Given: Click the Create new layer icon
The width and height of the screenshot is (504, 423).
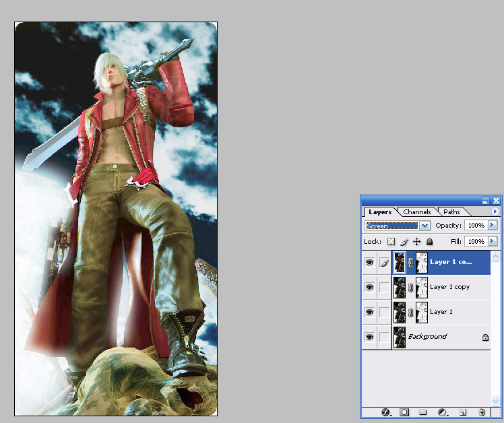Looking at the screenshot, I should [x=462, y=412].
